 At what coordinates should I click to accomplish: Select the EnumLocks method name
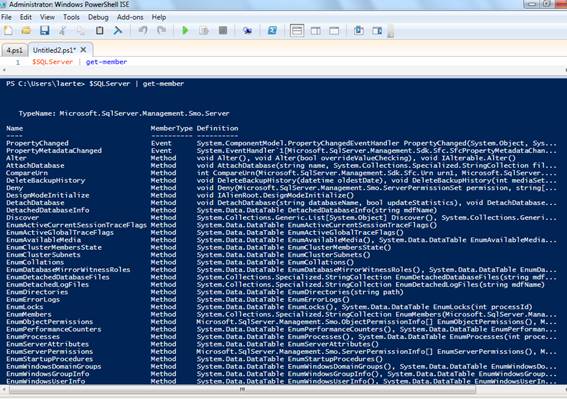point(25,307)
